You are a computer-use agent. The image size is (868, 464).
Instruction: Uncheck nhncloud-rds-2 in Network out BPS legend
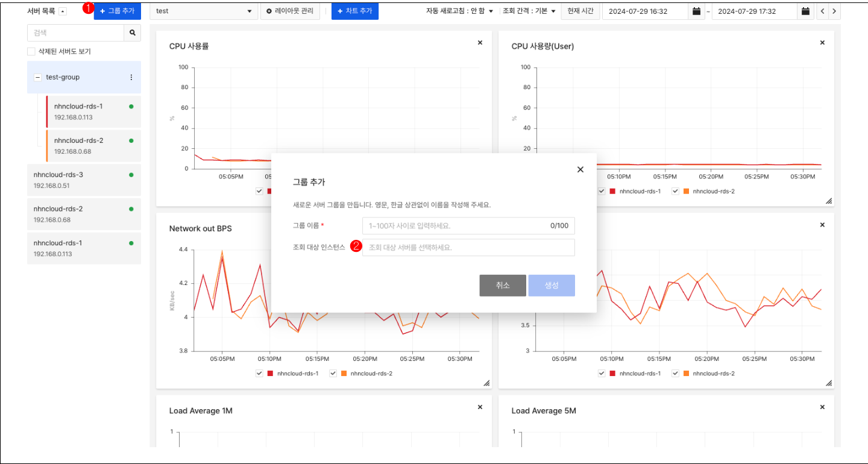coord(333,374)
